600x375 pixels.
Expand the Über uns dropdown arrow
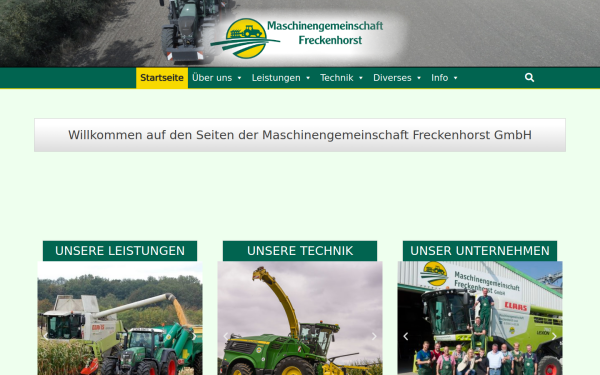tap(240, 78)
